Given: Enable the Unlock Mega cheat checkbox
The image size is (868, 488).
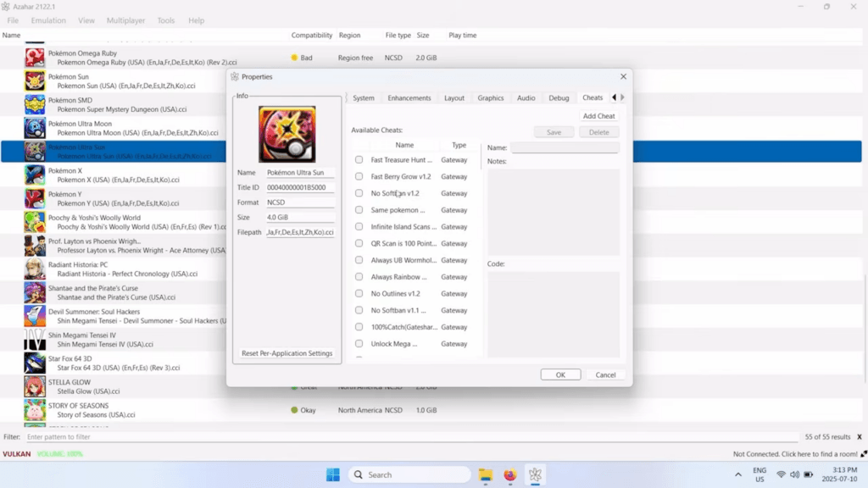Looking at the screenshot, I should tap(359, 344).
